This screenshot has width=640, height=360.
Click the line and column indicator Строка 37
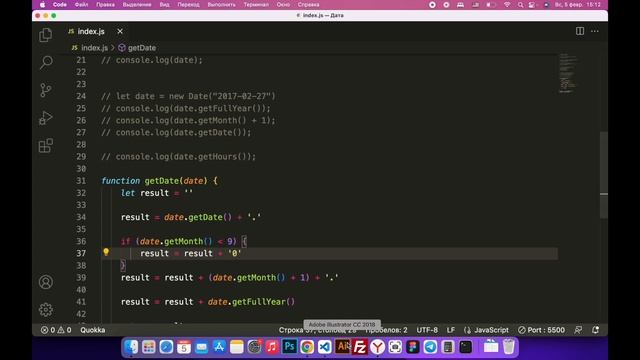click(x=317, y=330)
